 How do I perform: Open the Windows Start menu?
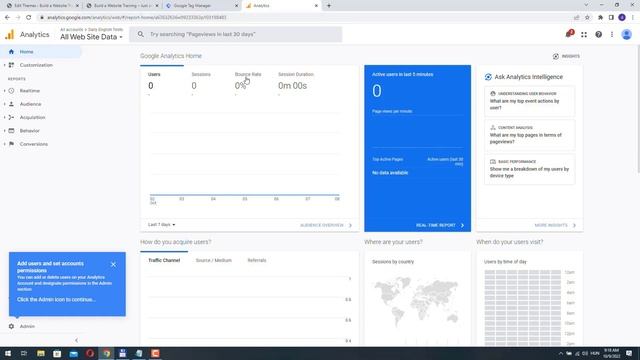(8, 353)
